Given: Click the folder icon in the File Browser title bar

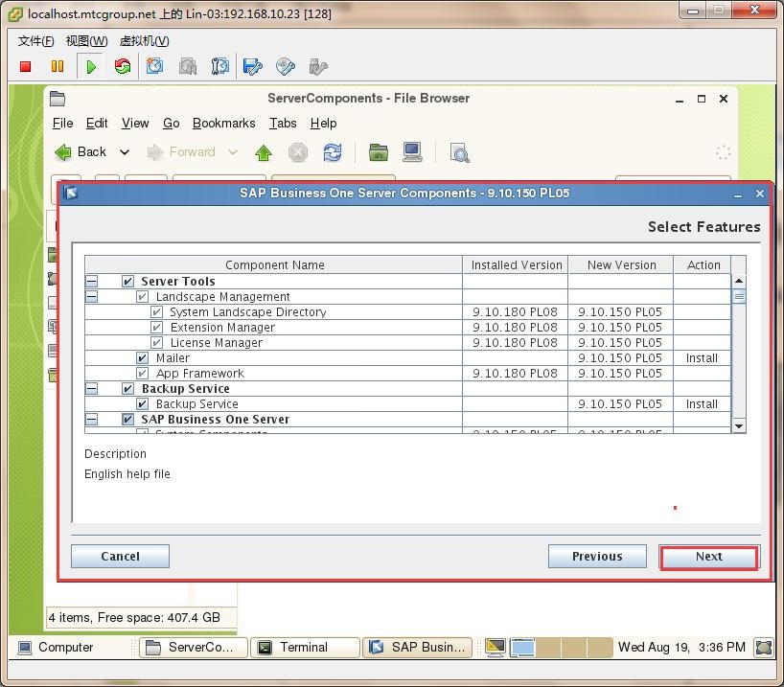Looking at the screenshot, I should [x=58, y=99].
